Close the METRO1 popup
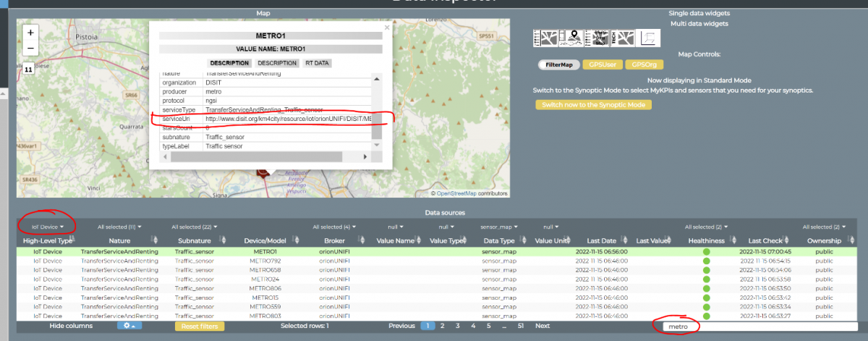The image size is (868, 341). point(386,28)
